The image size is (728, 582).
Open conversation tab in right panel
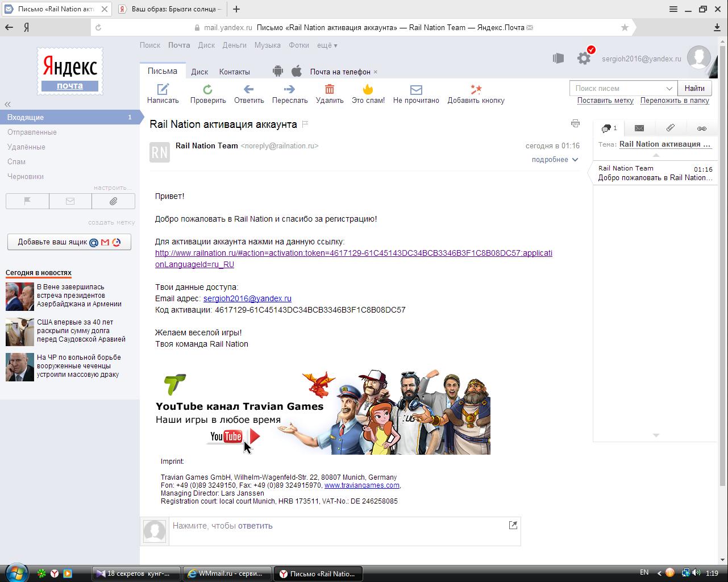609,128
